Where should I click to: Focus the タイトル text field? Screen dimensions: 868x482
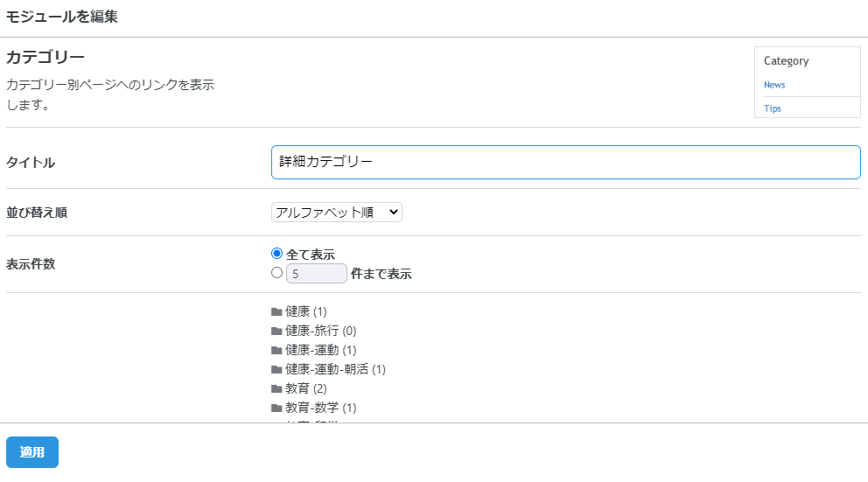[x=566, y=162]
